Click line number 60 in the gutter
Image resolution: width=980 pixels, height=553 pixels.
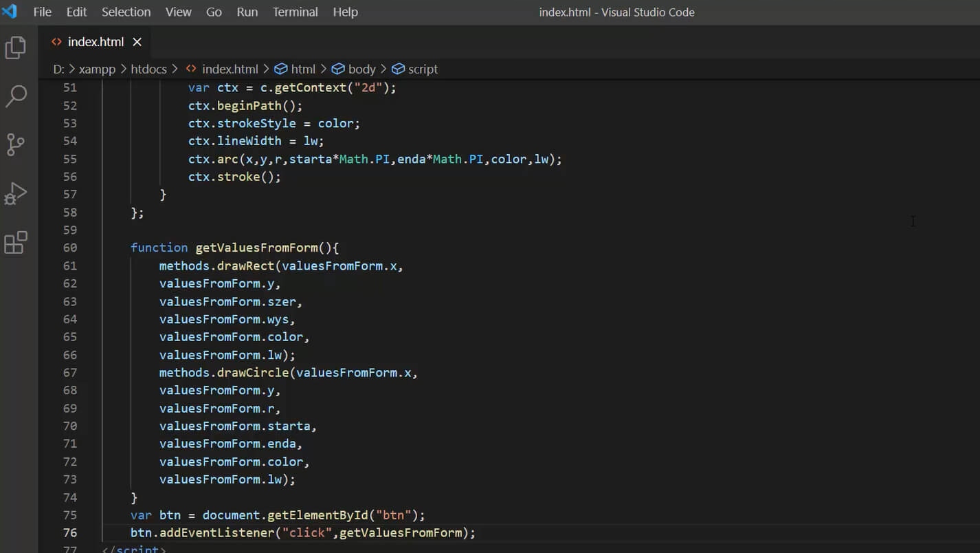click(x=69, y=248)
